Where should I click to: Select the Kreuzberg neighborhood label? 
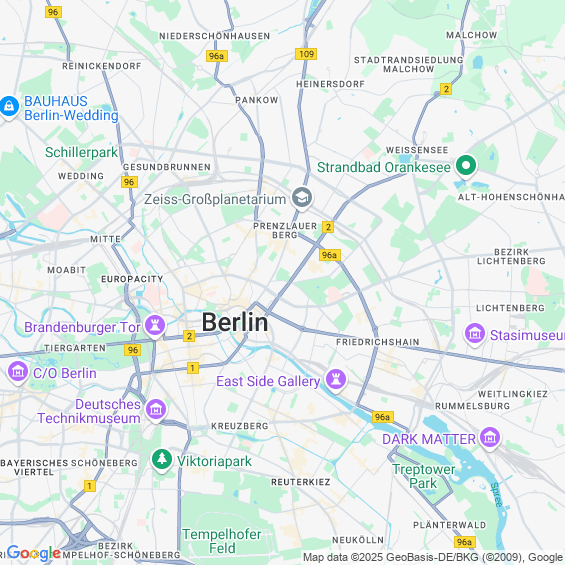240,426
